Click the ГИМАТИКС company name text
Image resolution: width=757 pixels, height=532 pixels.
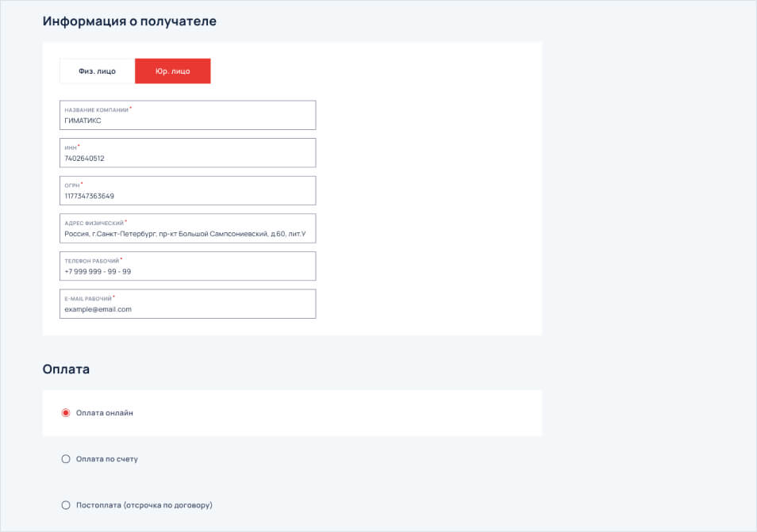coord(83,121)
